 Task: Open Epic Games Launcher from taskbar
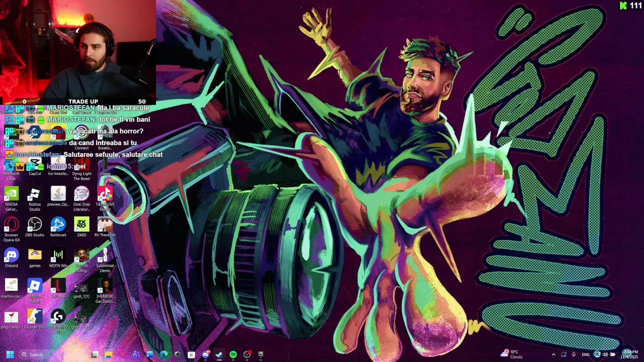click(x=261, y=354)
